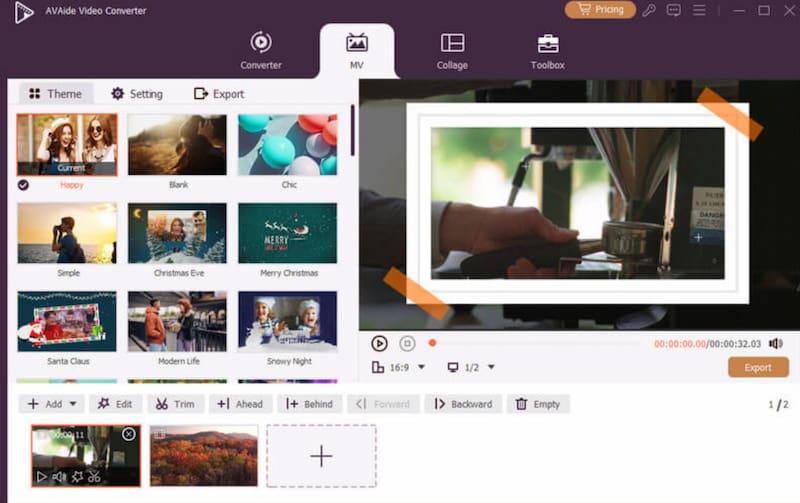Click the 1 / 2 clip counter
This screenshot has width=800, height=503.
[779, 405]
